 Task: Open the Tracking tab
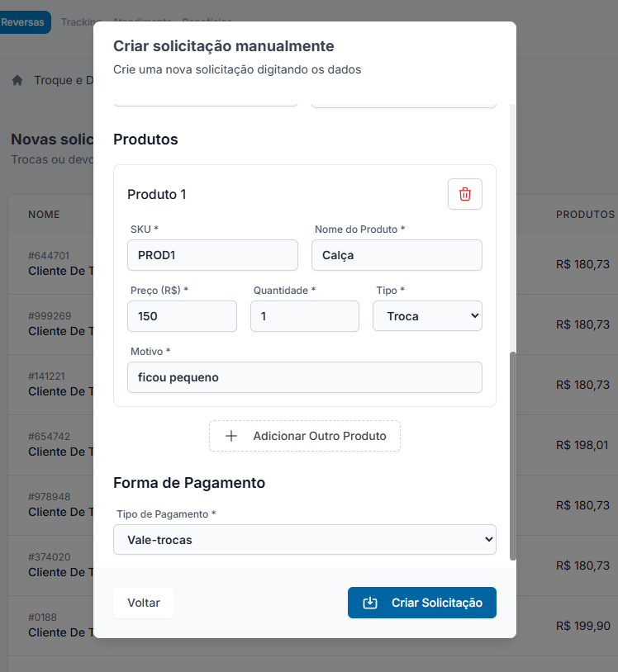(x=79, y=22)
